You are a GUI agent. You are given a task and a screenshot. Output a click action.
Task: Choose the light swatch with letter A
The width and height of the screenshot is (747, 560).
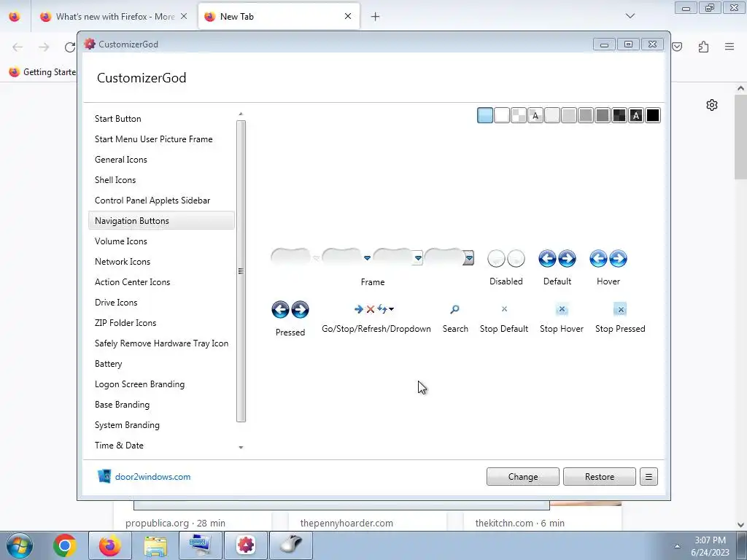(x=535, y=115)
